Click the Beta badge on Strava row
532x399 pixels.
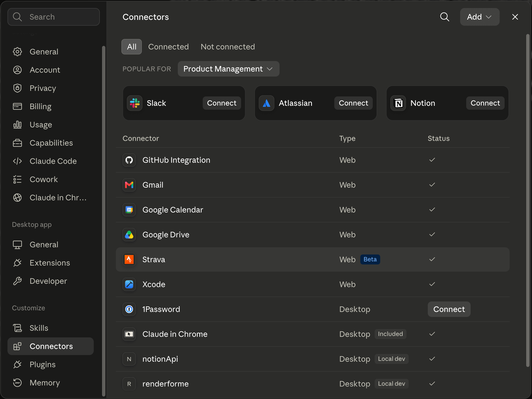pyautogui.click(x=370, y=259)
